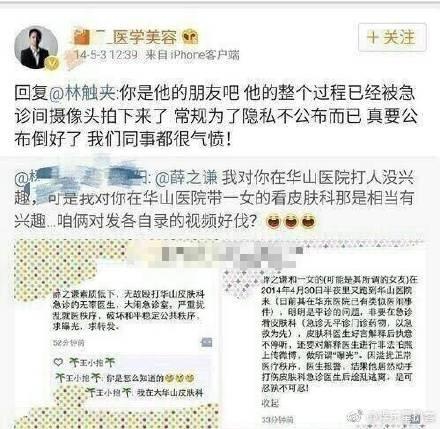Open the @林触夫 mention link
The width and height of the screenshot is (440, 429).
tap(82, 94)
